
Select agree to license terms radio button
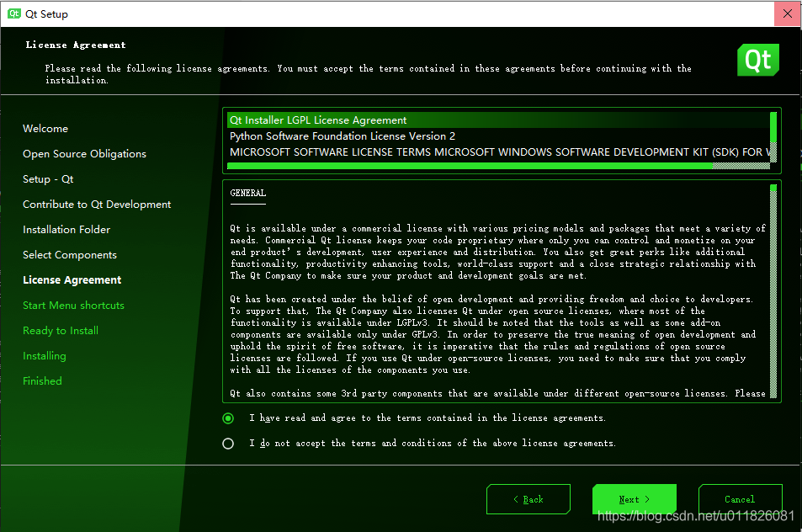tap(228, 418)
